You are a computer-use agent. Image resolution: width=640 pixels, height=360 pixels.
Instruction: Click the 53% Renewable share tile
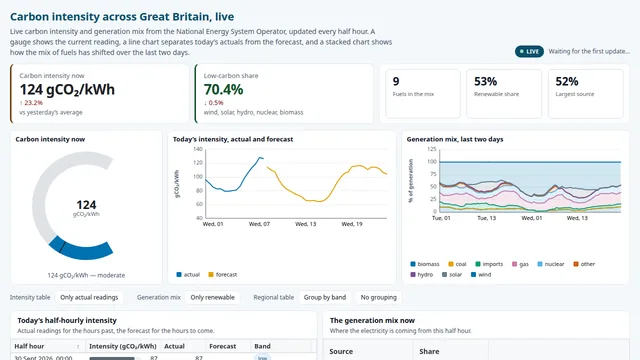(x=504, y=93)
